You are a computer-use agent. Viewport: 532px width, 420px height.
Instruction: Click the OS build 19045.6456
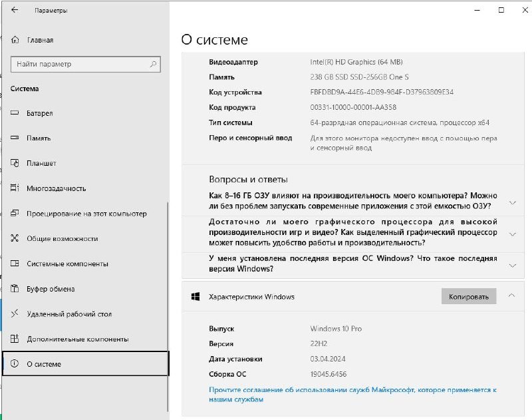[329, 374]
